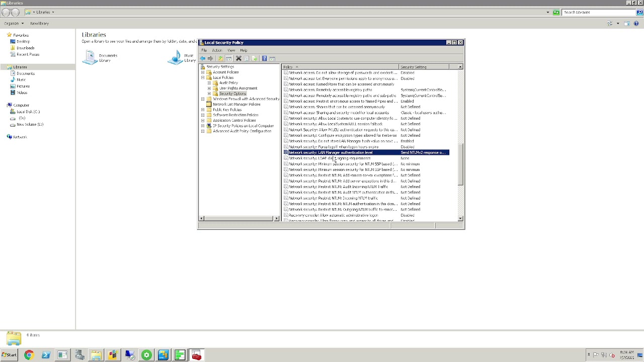This screenshot has height=362, width=644.
Task: Sort by the Policy column header
Action: (x=340, y=67)
